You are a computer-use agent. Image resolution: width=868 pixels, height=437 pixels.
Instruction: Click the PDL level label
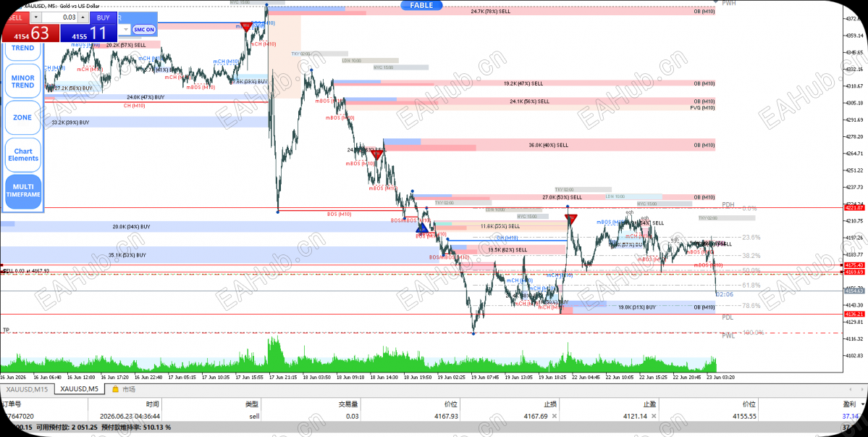(728, 317)
